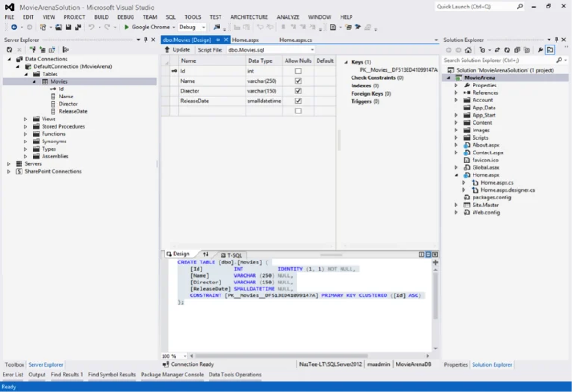Select the PK__Movies key entry
This screenshot has height=392, width=572.
tap(398, 70)
